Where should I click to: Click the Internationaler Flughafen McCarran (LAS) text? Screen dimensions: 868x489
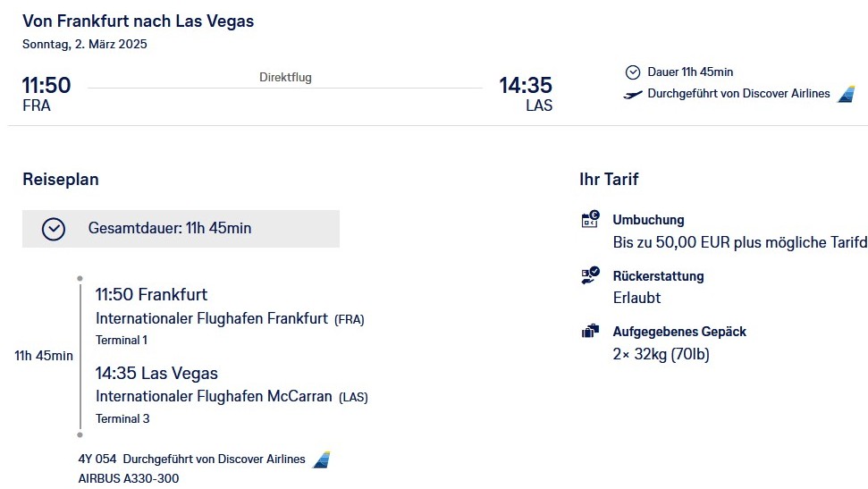click(x=232, y=397)
